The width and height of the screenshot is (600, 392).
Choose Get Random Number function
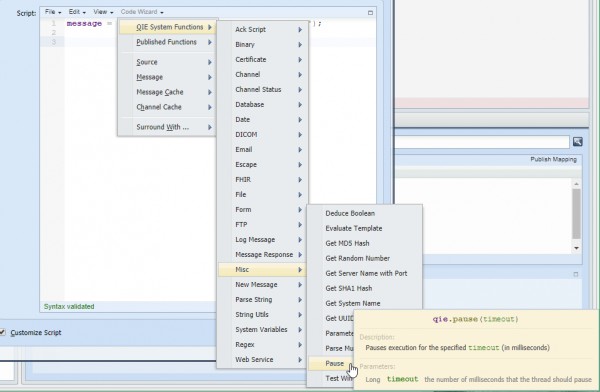[x=365, y=258]
